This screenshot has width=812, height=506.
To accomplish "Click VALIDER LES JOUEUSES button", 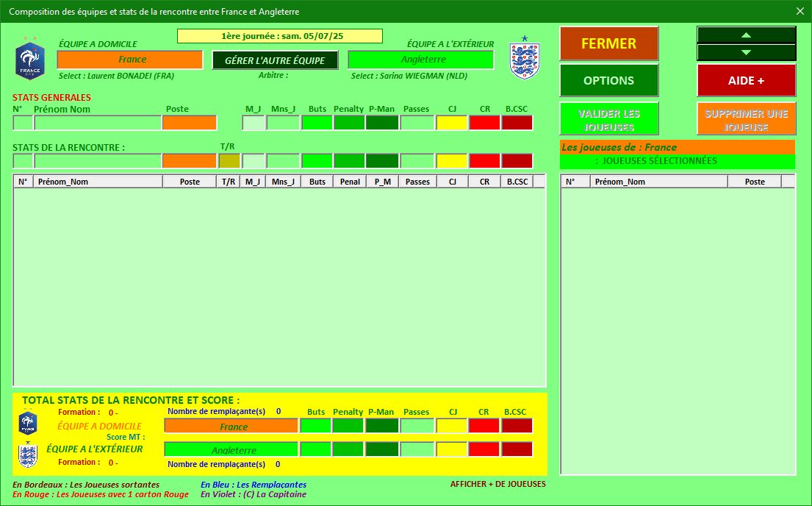I will click(x=608, y=121).
